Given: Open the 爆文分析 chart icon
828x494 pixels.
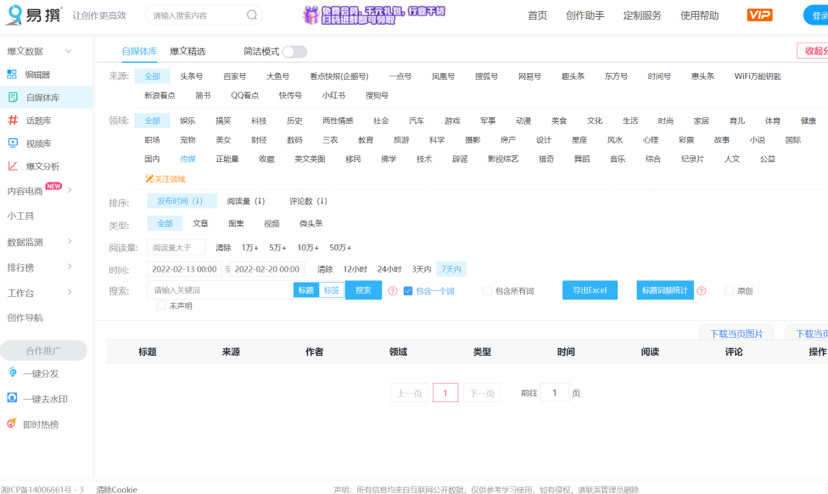Looking at the screenshot, I should [13, 166].
